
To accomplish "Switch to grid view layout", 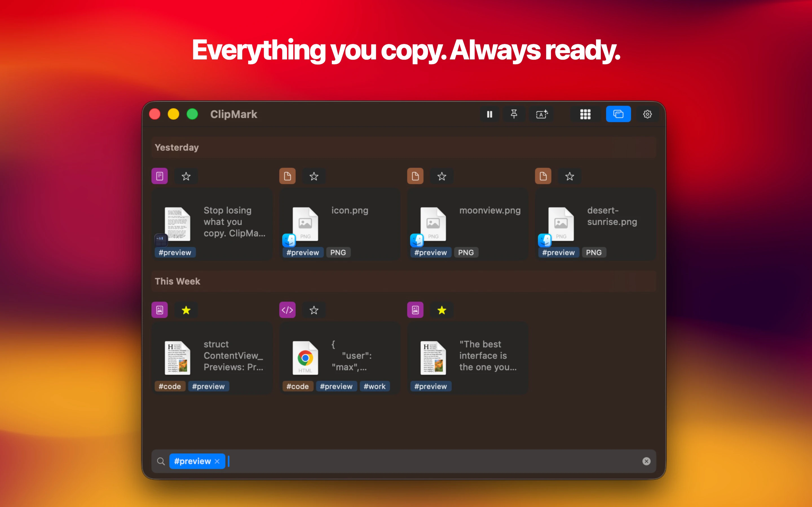I will click(585, 114).
